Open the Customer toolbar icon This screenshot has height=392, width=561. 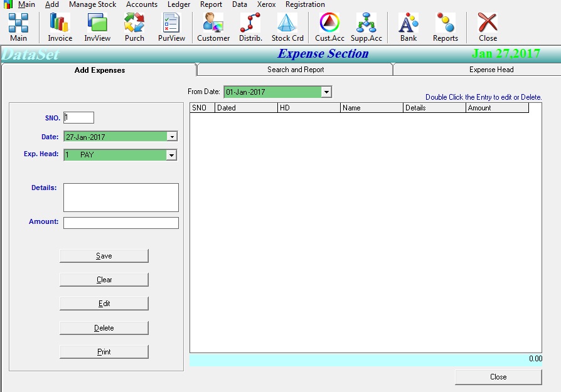point(213,28)
